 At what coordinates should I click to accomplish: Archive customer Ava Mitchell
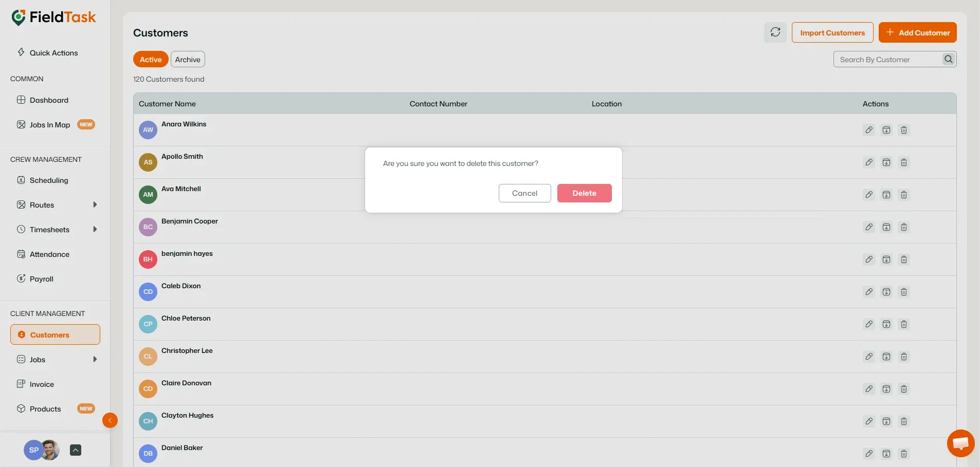[886, 195]
